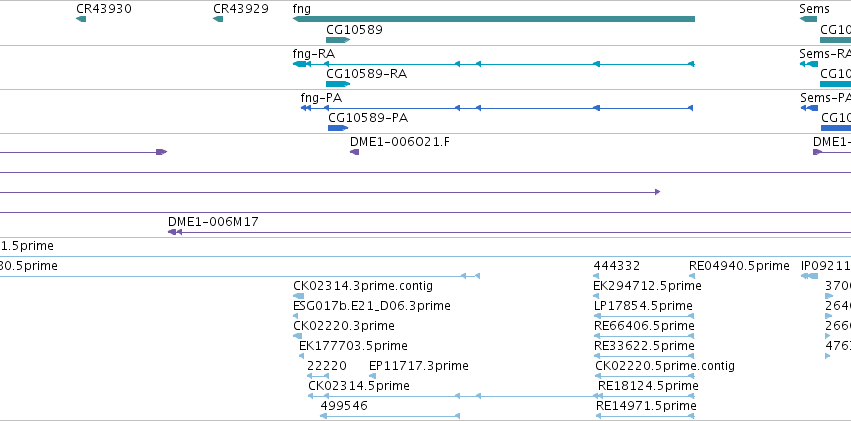This screenshot has width=851, height=421.
Task: Select the CG10589-RA transcript glyph
Action: [x=338, y=84]
